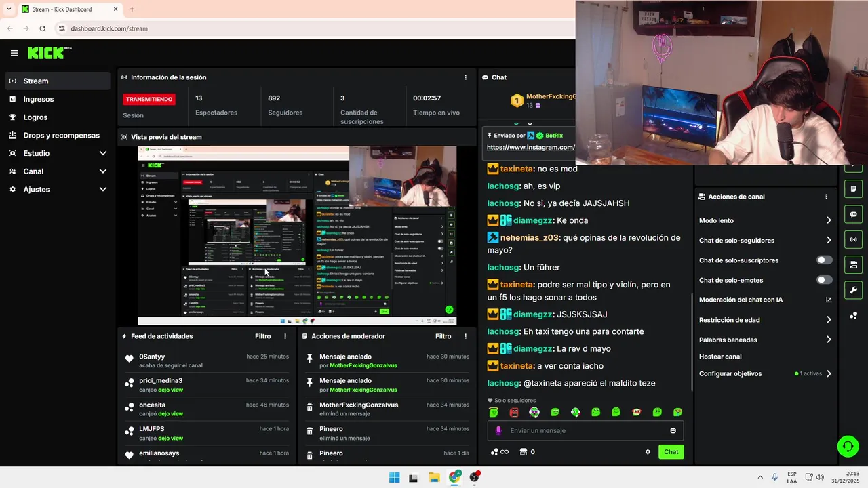The width and height of the screenshot is (868, 488).
Task: Click Hostear canal
Action: pyautogui.click(x=720, y=357)
